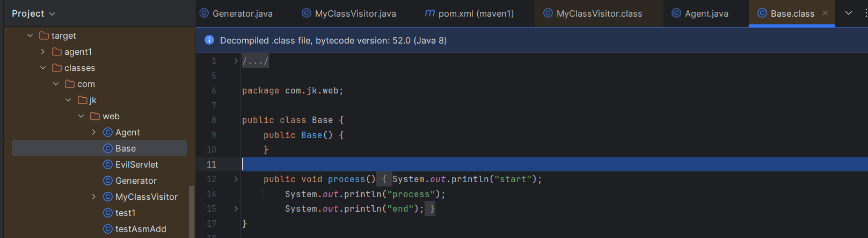Select testAsmAdd class in tree

141,229
